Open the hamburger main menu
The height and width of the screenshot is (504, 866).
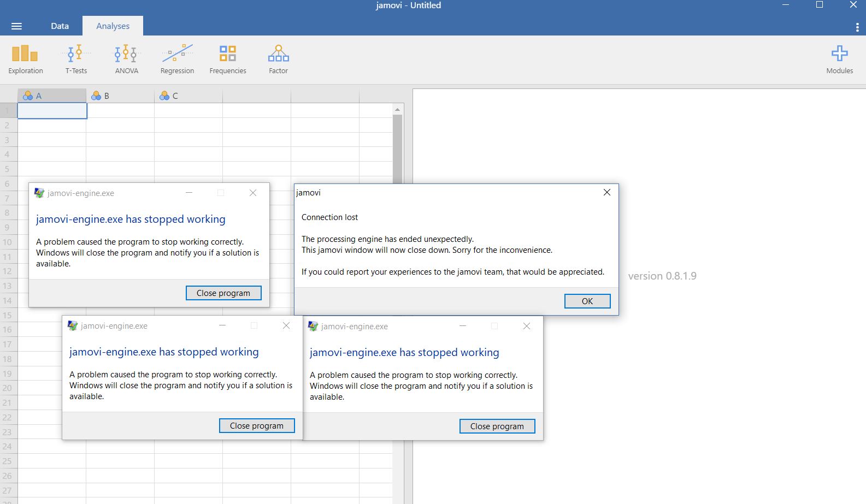point(16,26)
